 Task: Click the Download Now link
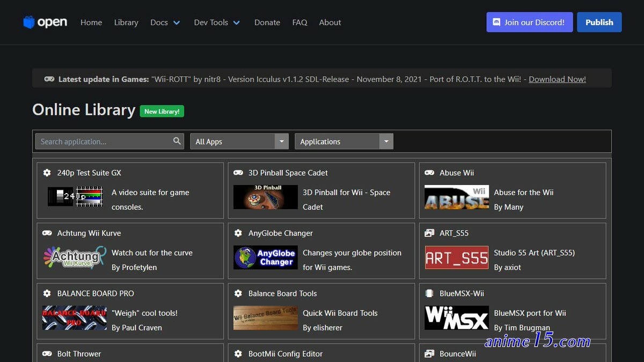[x=557, y=79]
